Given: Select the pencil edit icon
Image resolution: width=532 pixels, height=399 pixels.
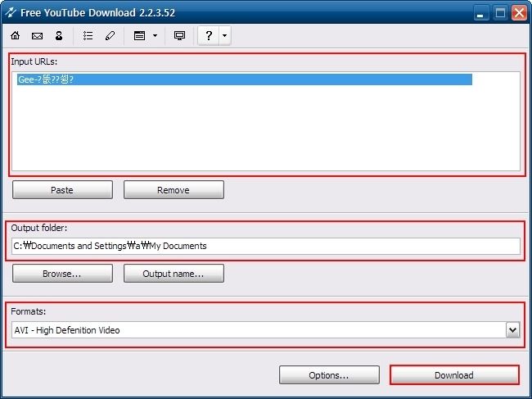Looking at the screenshot, I should click(110, 35).
